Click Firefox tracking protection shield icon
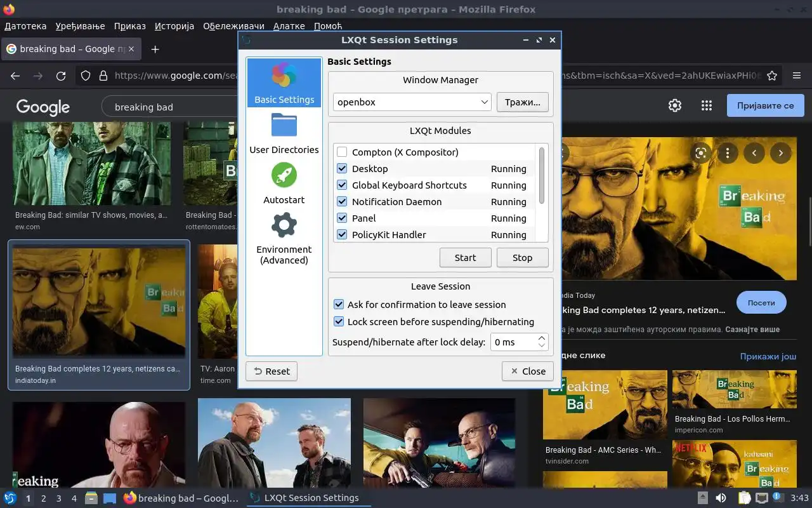Screen dimensions: 812x508 [86, 76]
